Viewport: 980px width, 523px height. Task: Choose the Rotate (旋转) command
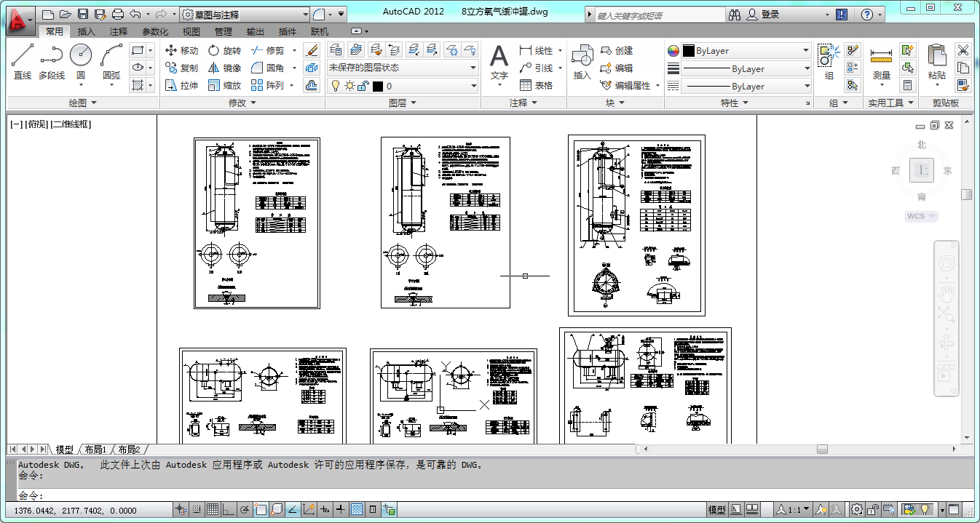tap(224, 50)
